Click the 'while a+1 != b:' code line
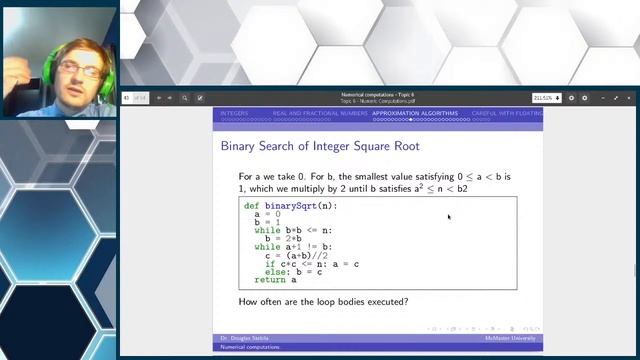 point(293,247)
